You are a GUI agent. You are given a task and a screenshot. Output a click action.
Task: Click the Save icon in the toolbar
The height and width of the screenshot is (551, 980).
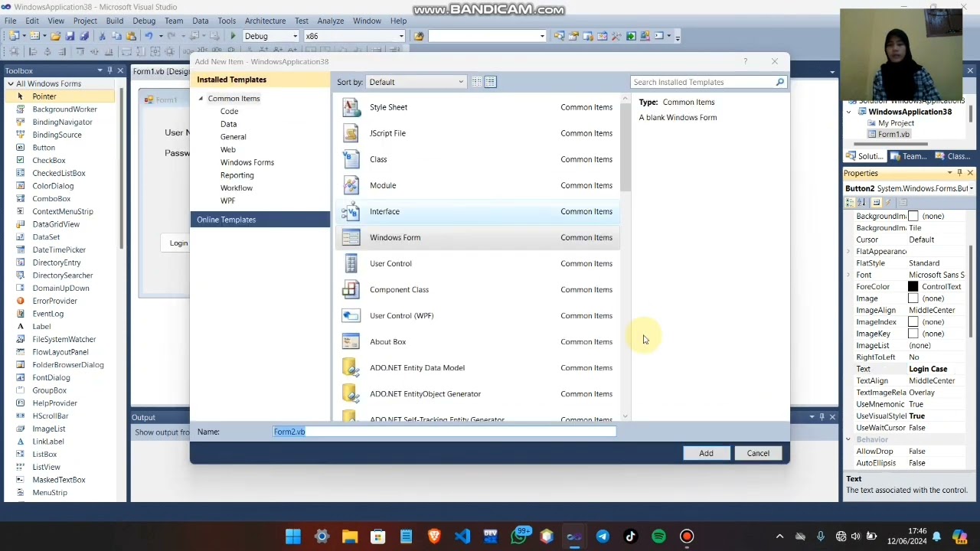[x=70, y=36]
